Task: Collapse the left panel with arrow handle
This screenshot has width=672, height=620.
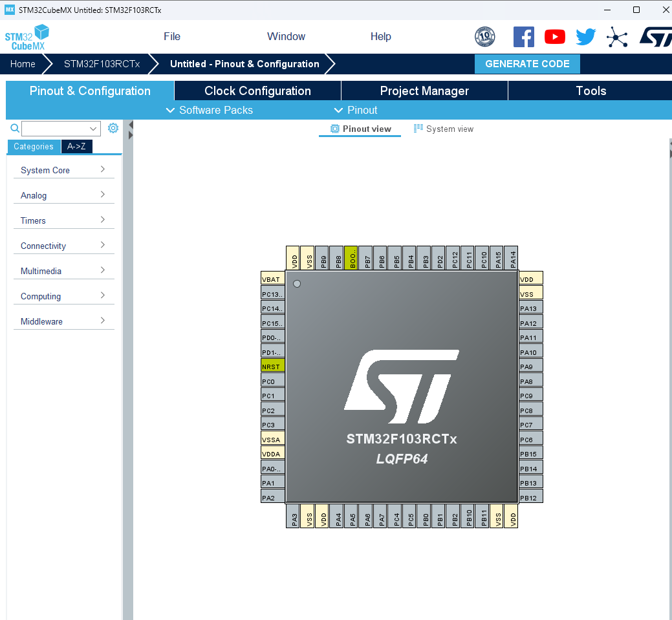Action: coord(131,125)
